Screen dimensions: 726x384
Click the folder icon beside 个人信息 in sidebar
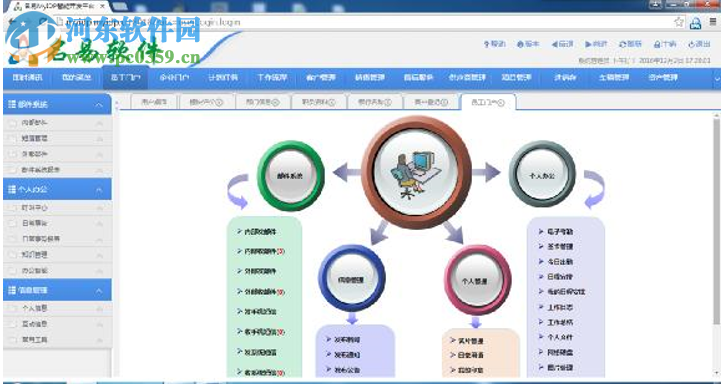13,308
